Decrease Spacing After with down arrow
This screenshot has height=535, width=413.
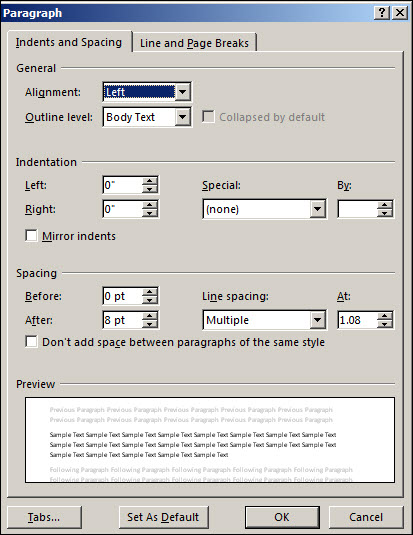[149, 324]
